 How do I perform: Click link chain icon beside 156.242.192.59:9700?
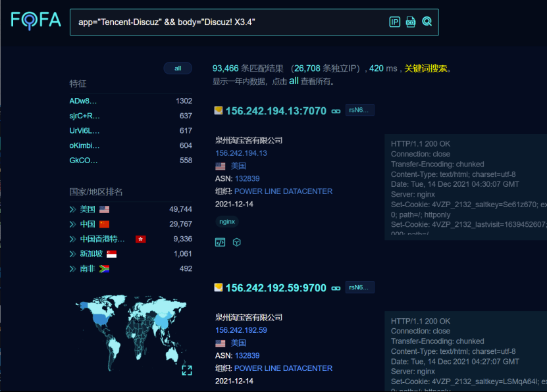click(336, 288)
